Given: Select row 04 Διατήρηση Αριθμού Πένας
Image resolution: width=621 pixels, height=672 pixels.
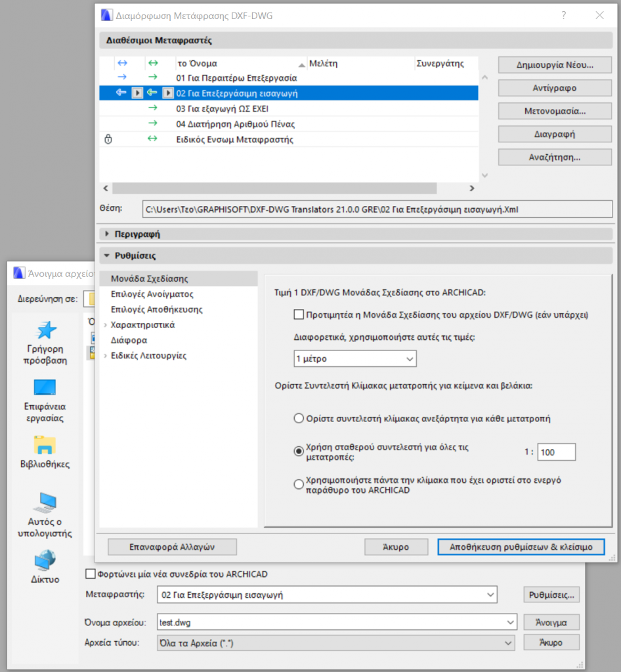Looking at the screenshot, I should point(289,124).
